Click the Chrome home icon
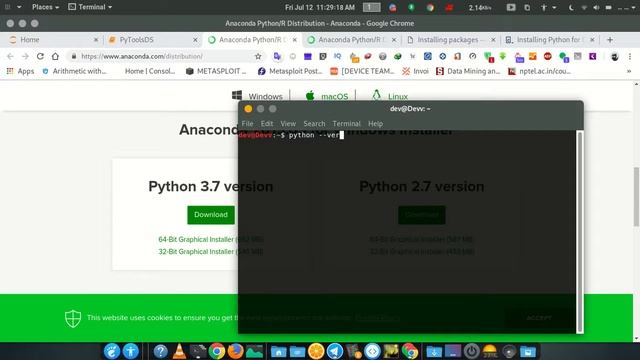The height and width of the screenshot is (360, 640). pos(55,56)
